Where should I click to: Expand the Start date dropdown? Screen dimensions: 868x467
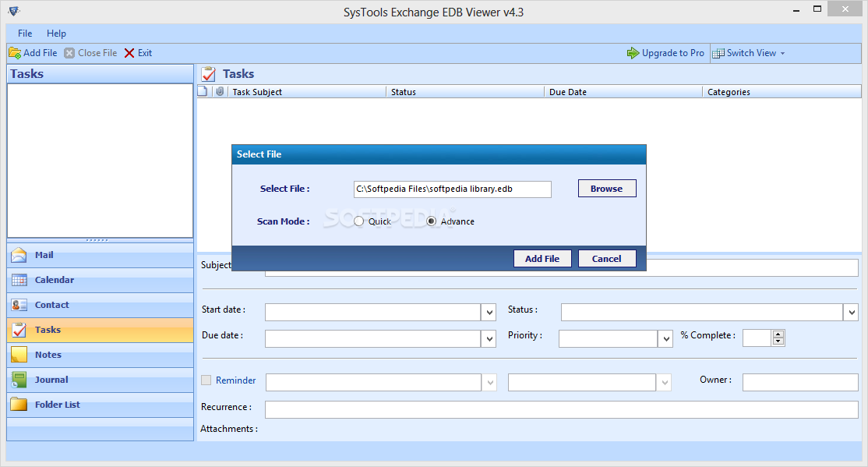489,313
